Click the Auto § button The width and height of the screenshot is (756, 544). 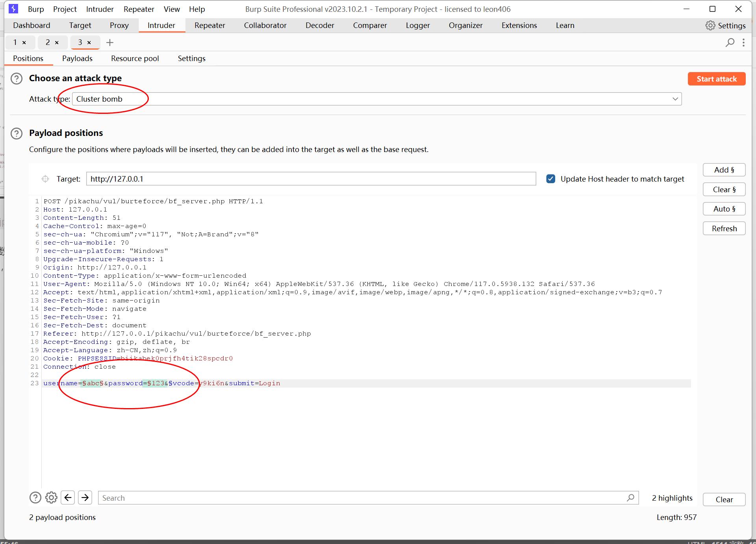[x=724, y=209]
